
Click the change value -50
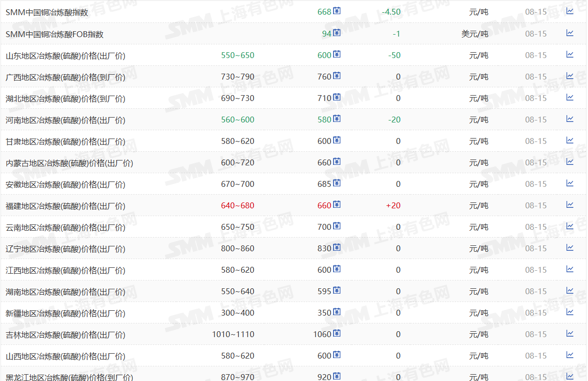(x=395, y=55)
